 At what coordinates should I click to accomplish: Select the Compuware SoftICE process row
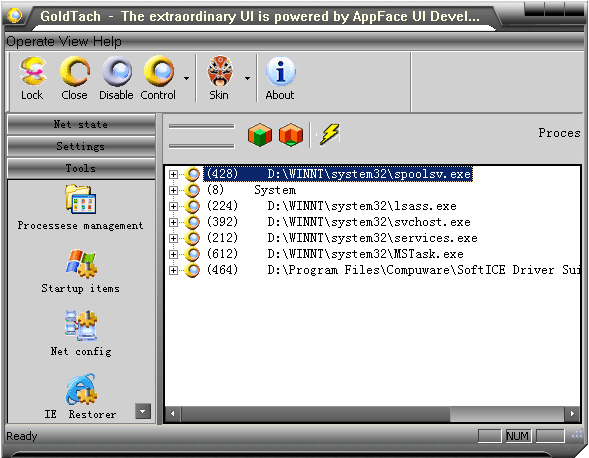tap(393, 270)
